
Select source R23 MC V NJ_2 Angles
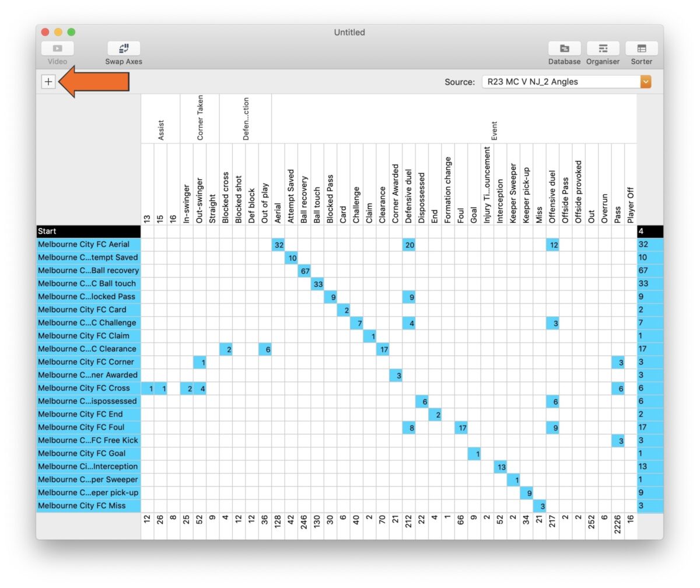pyautogui.click(x=548, y=82)
